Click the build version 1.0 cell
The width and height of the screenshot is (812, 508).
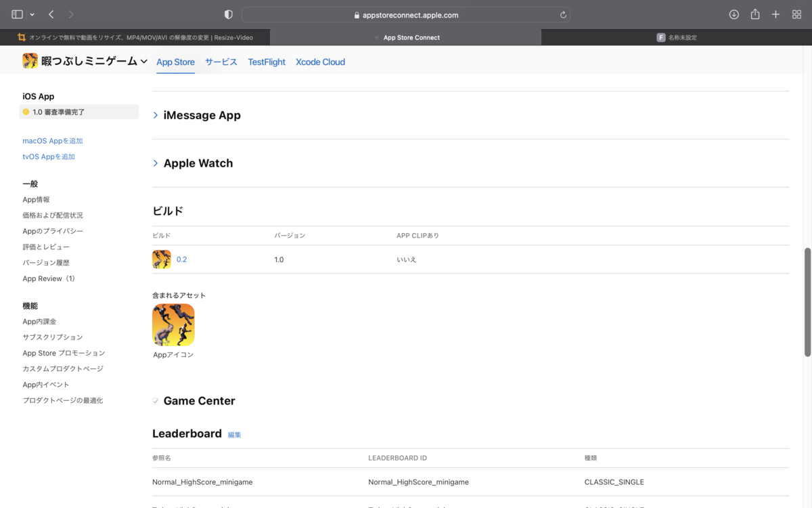point(279,259)
